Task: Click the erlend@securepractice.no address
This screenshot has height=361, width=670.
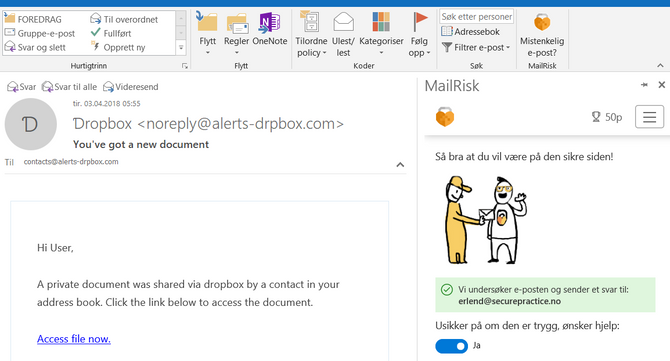Action: click(x=509, y=301)
